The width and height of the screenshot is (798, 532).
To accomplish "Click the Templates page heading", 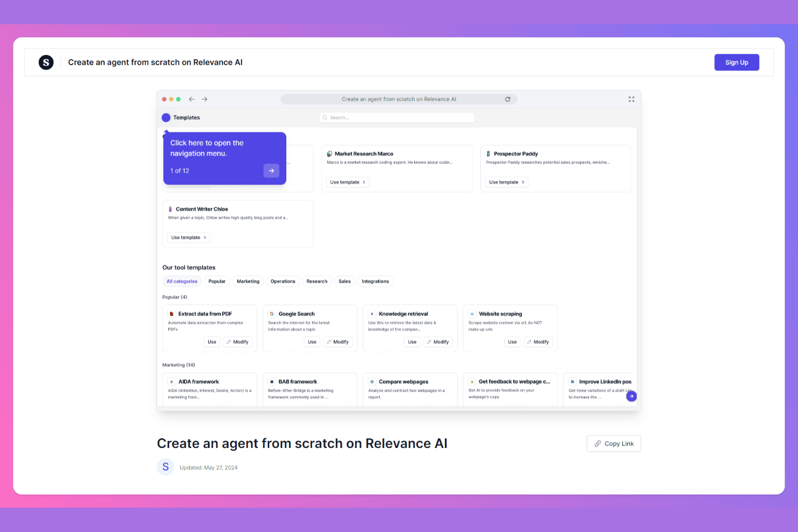I will 187,118.
